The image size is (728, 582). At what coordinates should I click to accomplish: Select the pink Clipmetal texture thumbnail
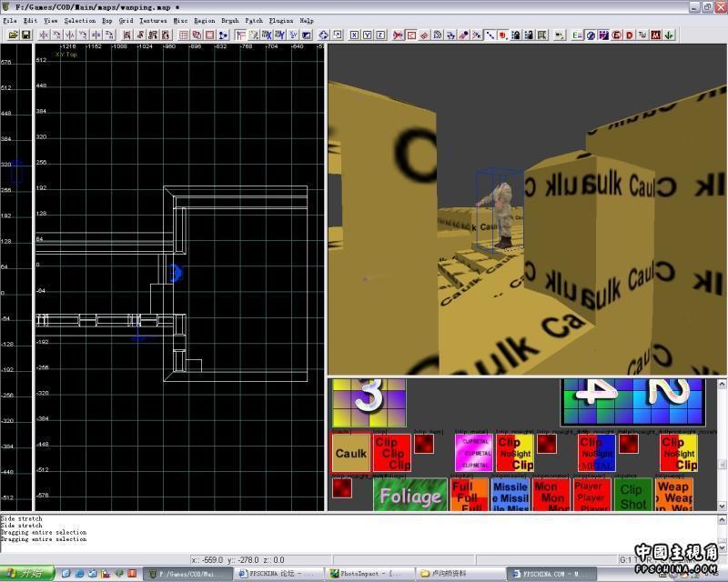click(473, 453)
